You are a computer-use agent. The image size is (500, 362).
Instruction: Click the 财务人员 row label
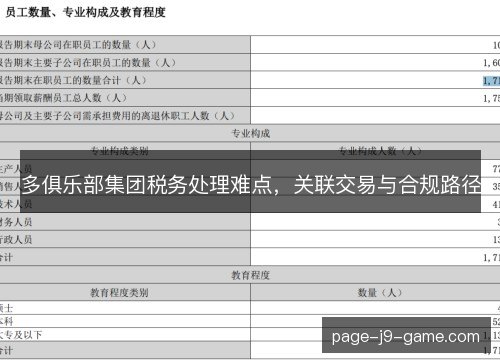point(16,222)
